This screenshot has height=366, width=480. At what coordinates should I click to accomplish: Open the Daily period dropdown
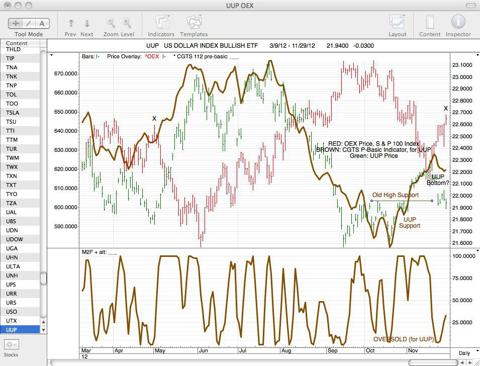[464, 353]
